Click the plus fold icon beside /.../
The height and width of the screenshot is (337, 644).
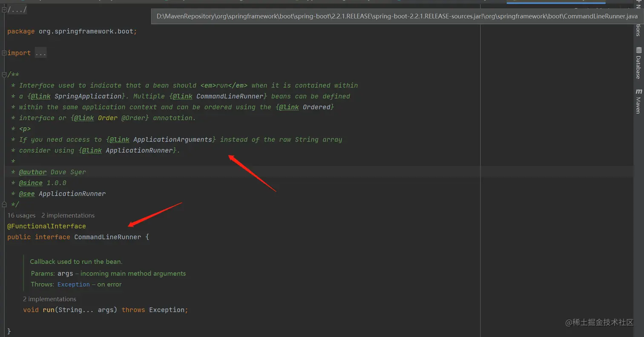coord(4,9)
